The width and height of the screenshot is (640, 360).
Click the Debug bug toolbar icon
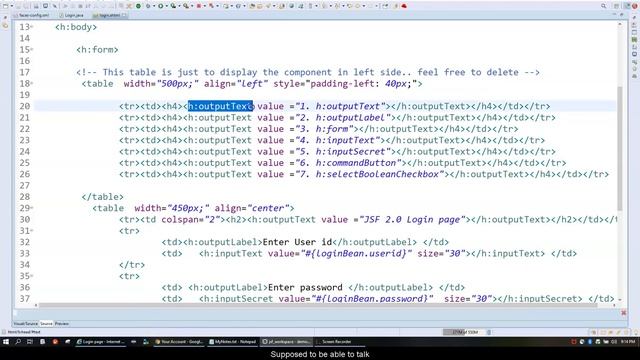148,6
